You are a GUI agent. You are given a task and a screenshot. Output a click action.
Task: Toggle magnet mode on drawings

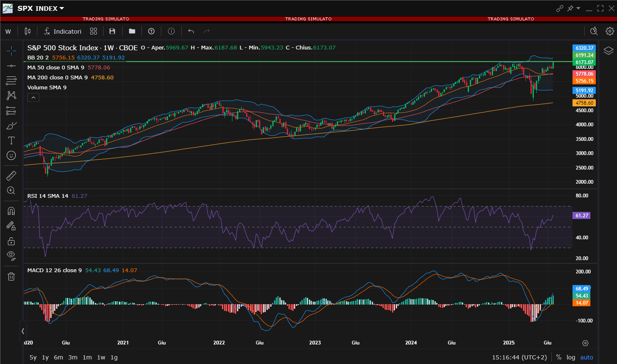(11, 211)
